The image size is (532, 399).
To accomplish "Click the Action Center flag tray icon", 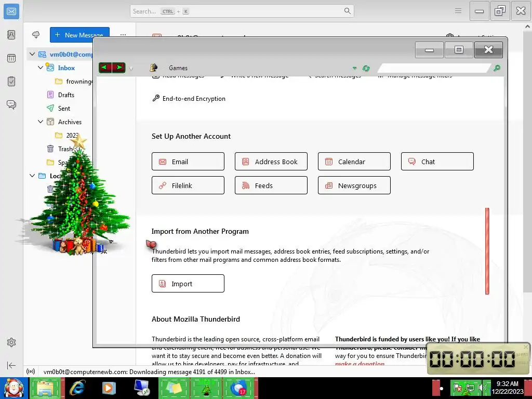I will pyautogui.click(x=457, y=387).
